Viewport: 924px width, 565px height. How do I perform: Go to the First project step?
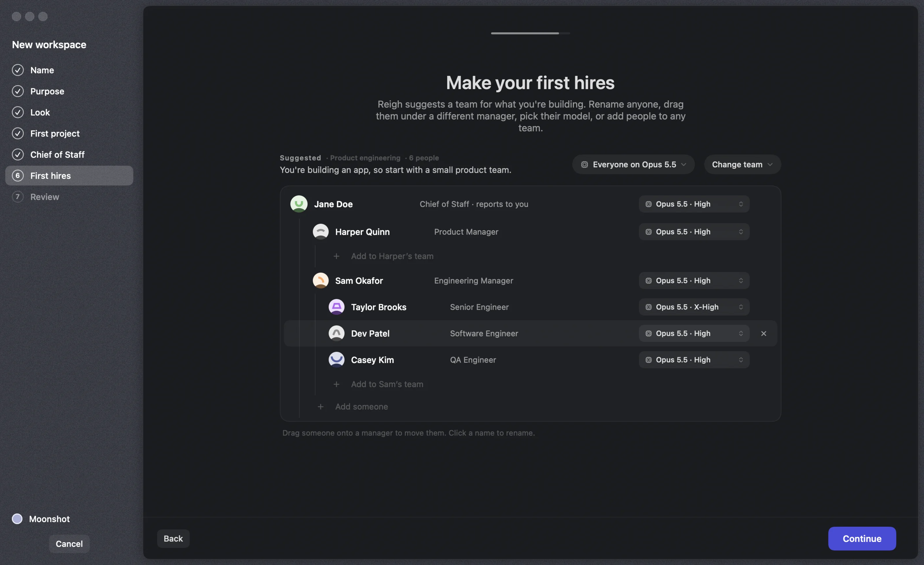[69, 133]
